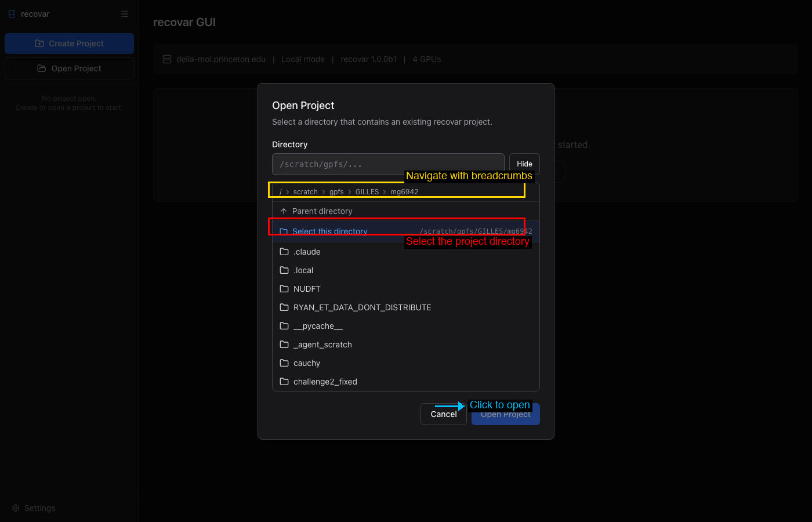Viewport: 812px width, 522px height.
Task: Open the __pycache__ folder
Action: click(x=406, y=326)
